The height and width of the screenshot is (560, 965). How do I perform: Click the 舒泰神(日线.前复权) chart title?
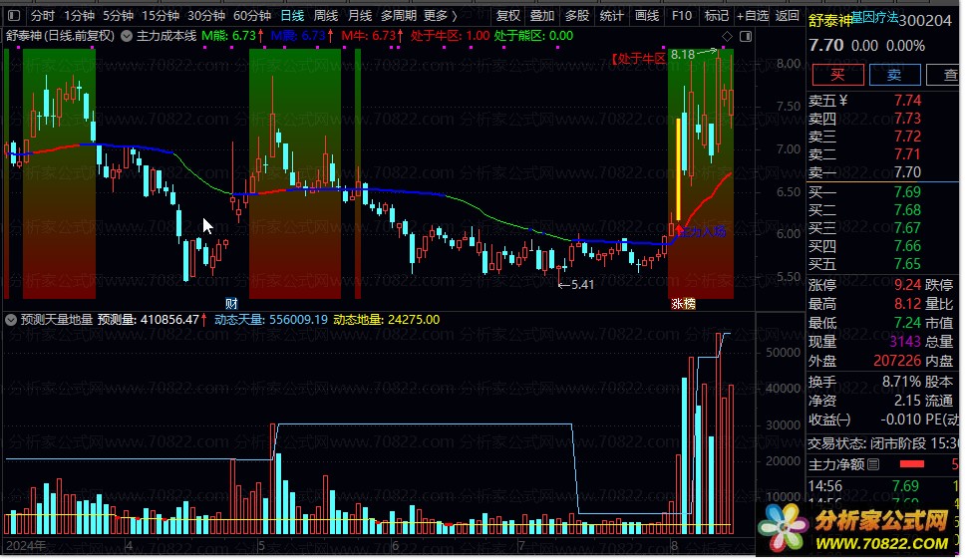[60, 36]
